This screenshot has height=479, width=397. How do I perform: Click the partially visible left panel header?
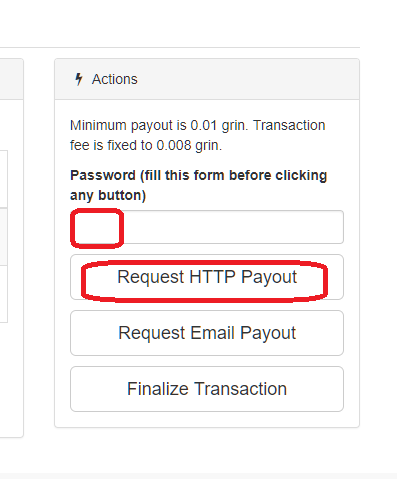pyautogui.click(x=11, y=79)
